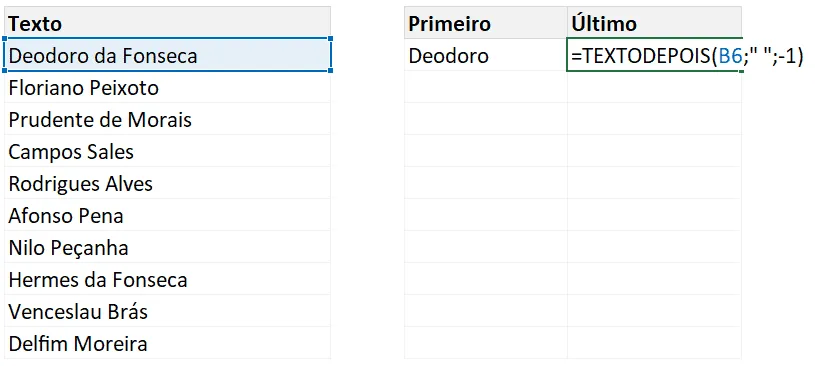Click the Floriano Peixoto cell
The height and width of the screenshot is (366, 815).
pyautogui.click(x=167, y=87)
